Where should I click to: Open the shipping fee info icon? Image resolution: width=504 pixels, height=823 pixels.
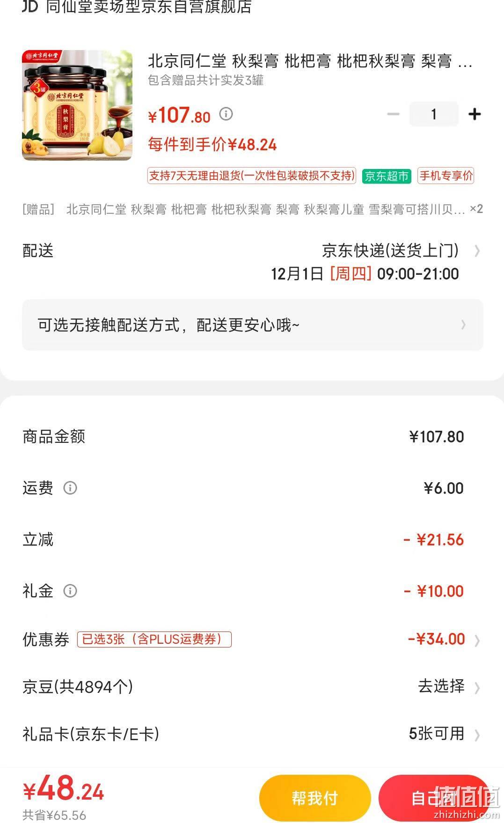(x=70, y=488)
